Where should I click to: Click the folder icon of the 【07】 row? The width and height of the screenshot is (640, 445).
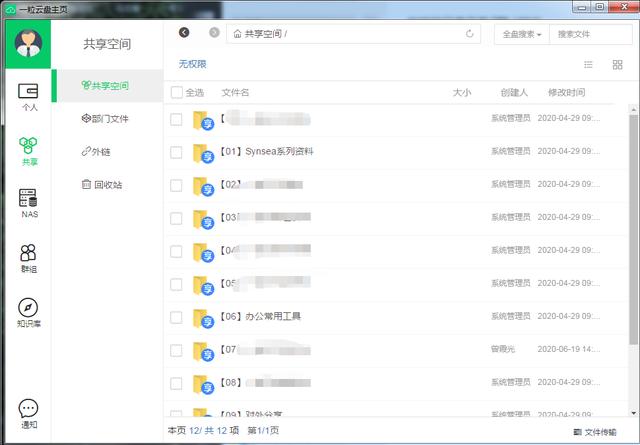tap(203, 352)
